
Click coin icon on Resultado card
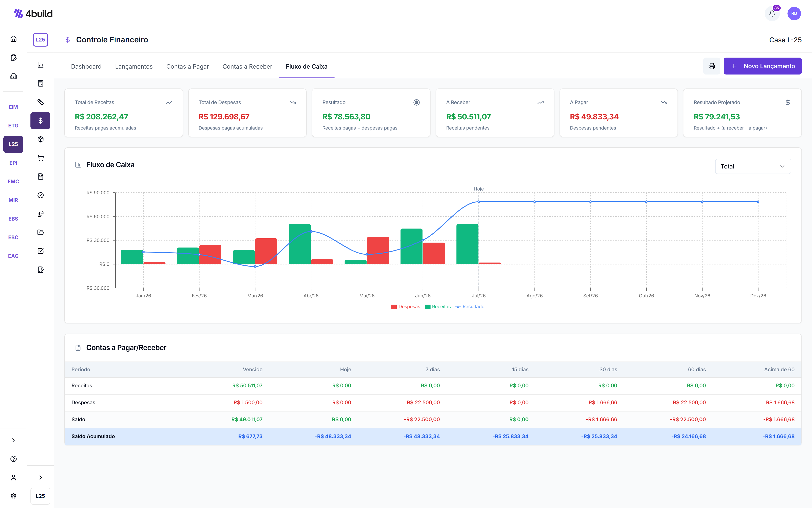click(x=416, y=102)
